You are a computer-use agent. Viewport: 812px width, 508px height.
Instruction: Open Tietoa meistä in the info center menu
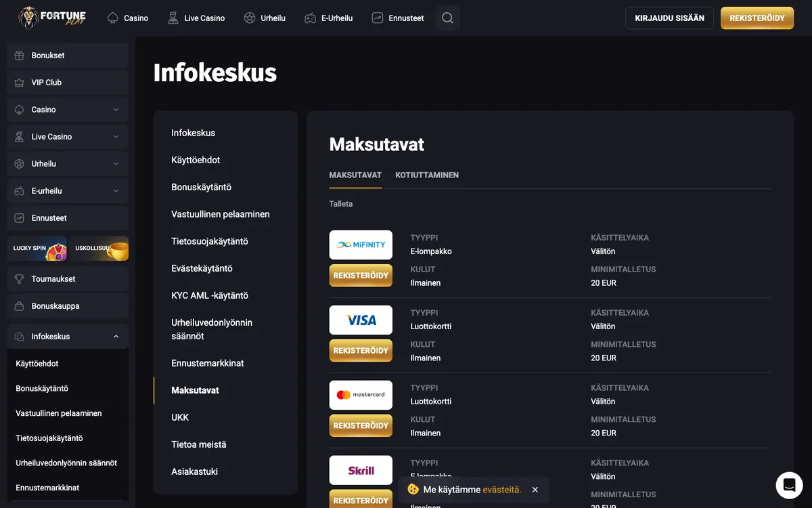[199, 444]
